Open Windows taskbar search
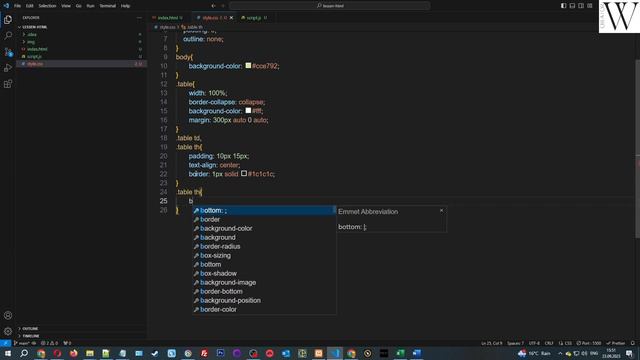The image size is (640, 360). (24, 353)
